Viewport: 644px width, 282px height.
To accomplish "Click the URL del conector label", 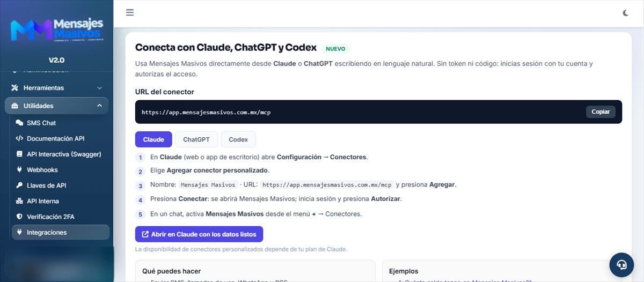I will click(x=165, y=92).
